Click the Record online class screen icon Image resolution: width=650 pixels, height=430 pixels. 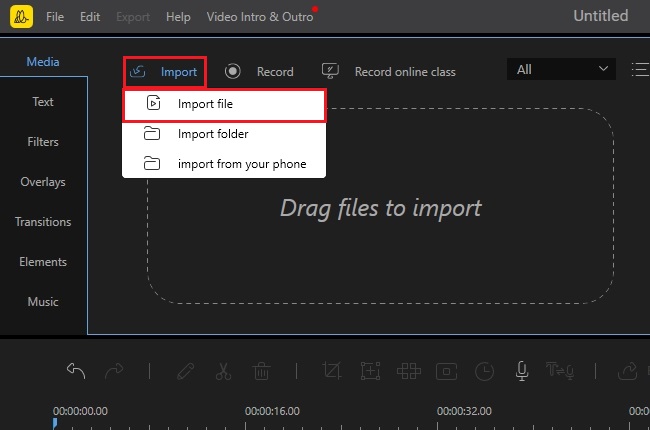(x=330, y=71)
